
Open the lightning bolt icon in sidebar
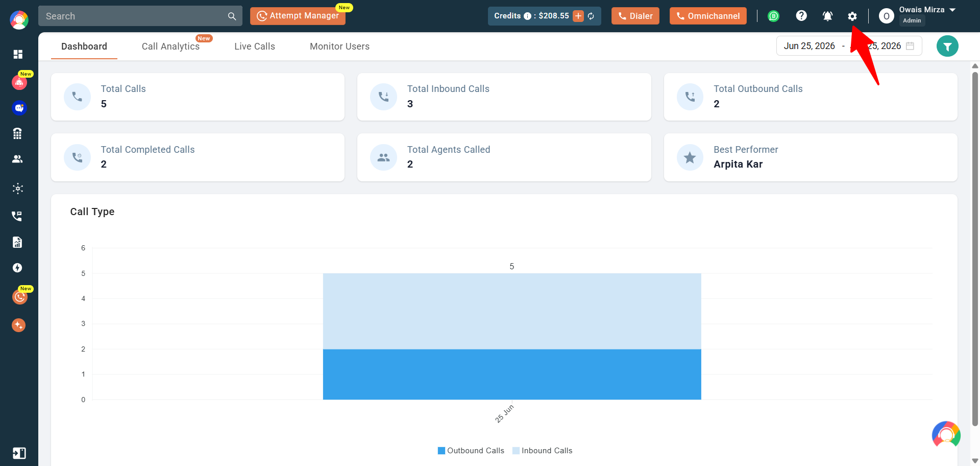[x=17, y=268]
